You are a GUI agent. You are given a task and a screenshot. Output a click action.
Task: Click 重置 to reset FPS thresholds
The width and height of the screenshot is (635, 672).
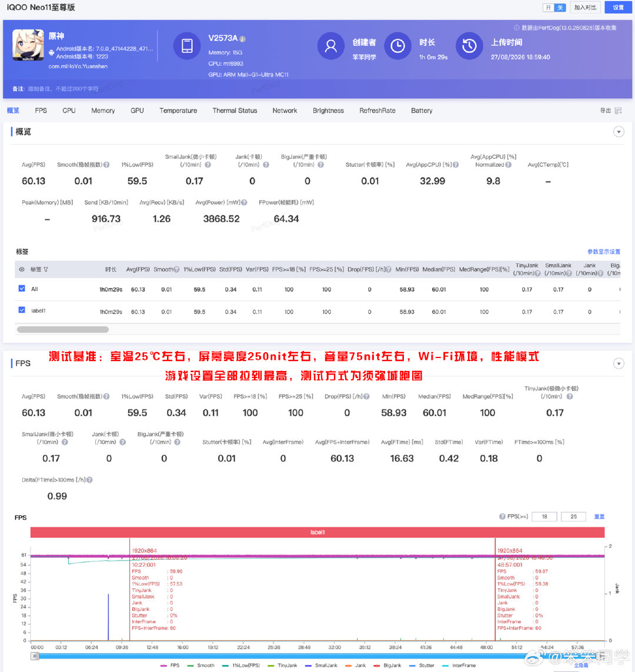coord(599,516)
